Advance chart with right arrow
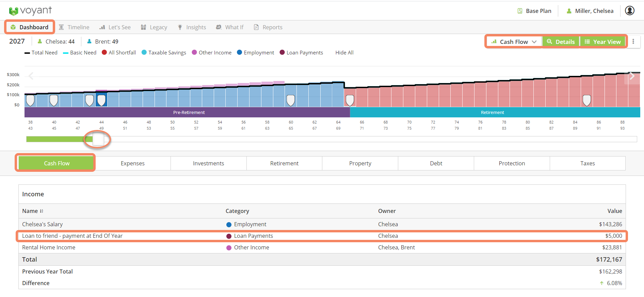The height and width of the screenshot is (297, 644). point(632,76)
